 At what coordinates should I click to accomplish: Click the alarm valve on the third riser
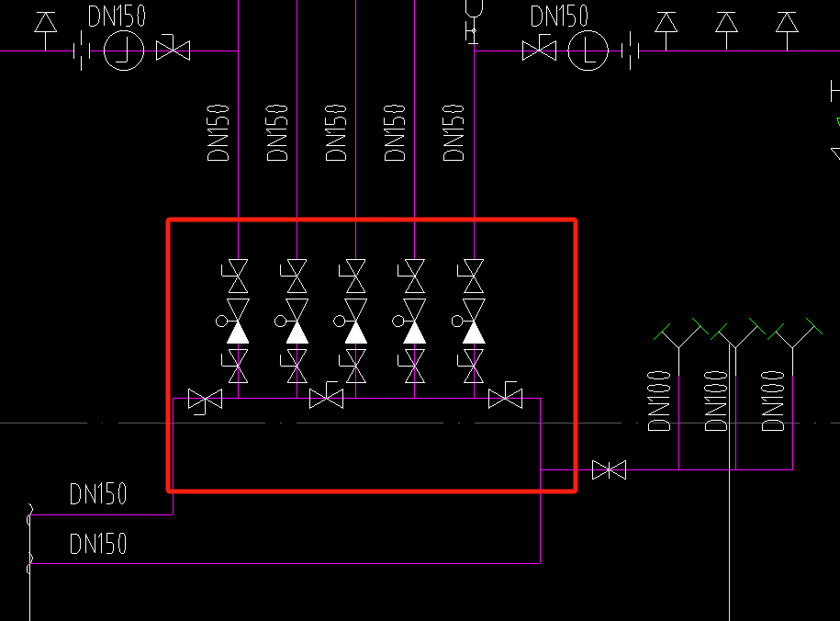(x=352, y=322)
